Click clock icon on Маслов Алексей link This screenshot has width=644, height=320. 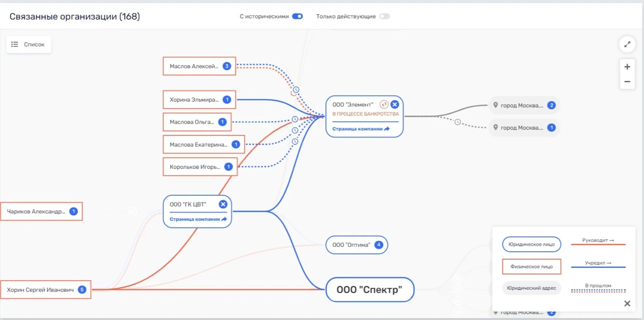[x=296, y=90]
